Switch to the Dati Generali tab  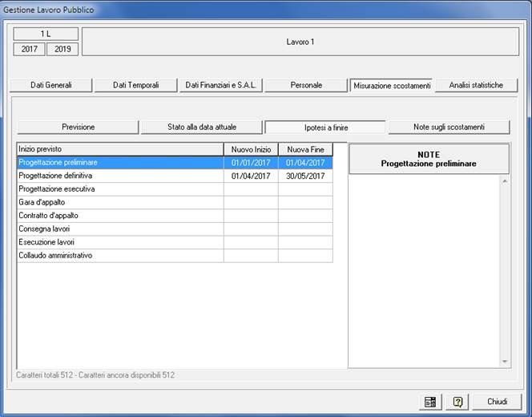(x=51, y=85)
